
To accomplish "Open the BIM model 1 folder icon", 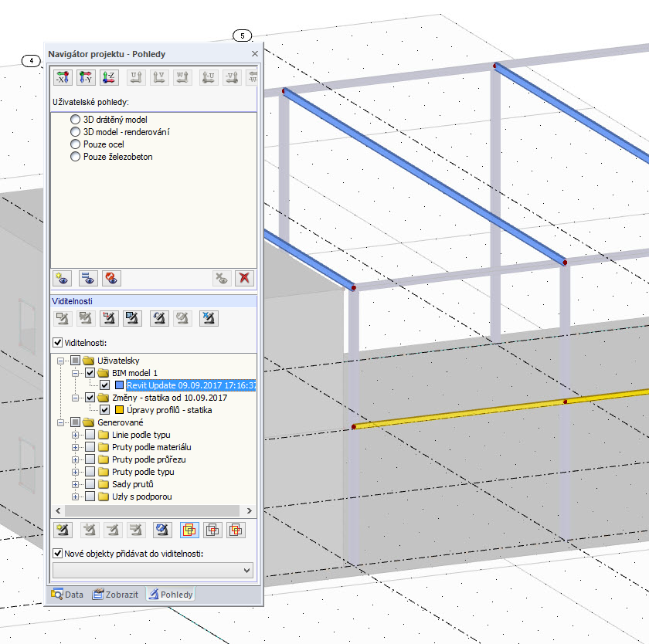I will pos(103,373).
